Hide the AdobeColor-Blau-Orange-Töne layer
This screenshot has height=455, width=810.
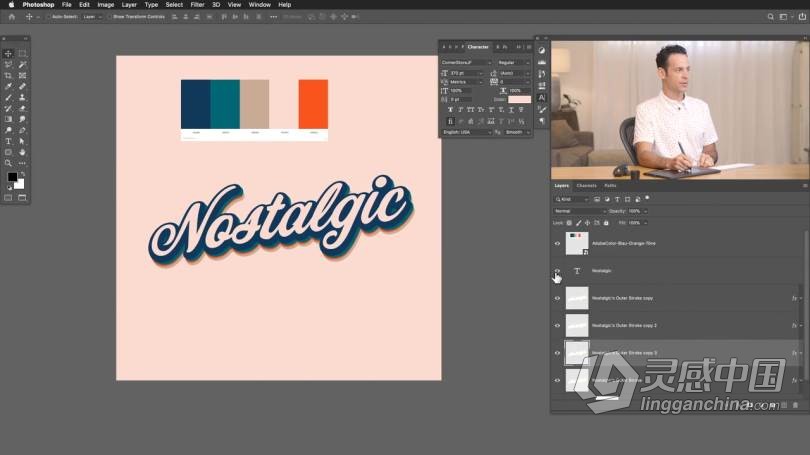pyautogui.click(x=558, y=243)
